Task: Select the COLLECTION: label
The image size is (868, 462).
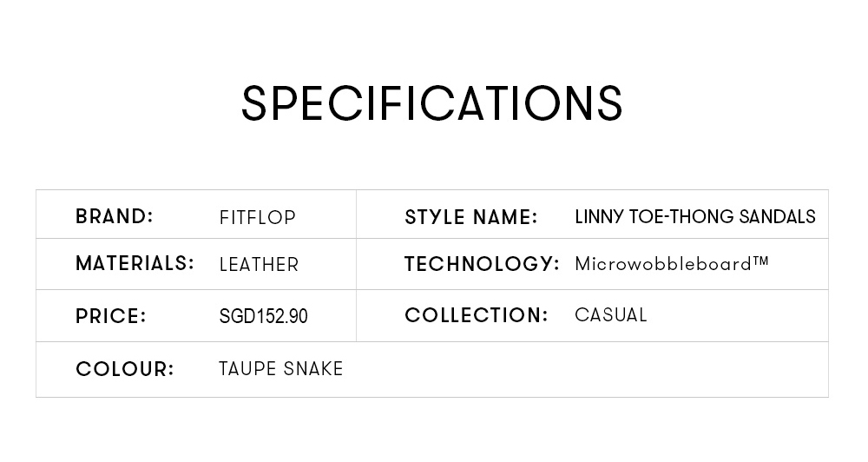Action: (476, 315)
